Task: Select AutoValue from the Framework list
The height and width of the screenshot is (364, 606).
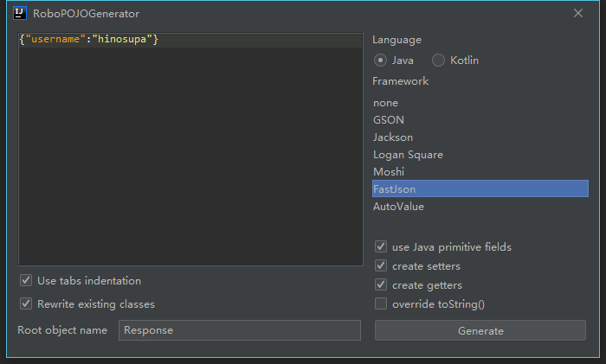Action: (398, 207)
